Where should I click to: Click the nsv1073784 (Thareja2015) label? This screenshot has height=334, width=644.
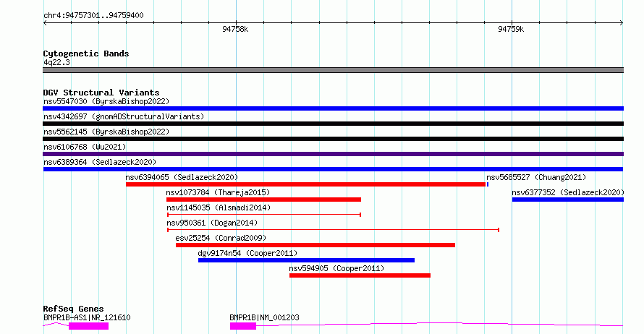(x=218, y=192)
